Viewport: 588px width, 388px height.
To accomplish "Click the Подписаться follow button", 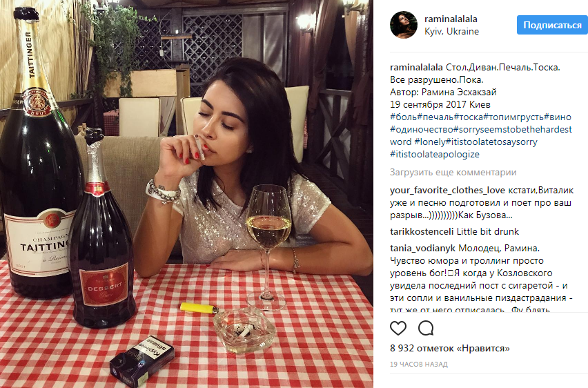I will point(552,25).
